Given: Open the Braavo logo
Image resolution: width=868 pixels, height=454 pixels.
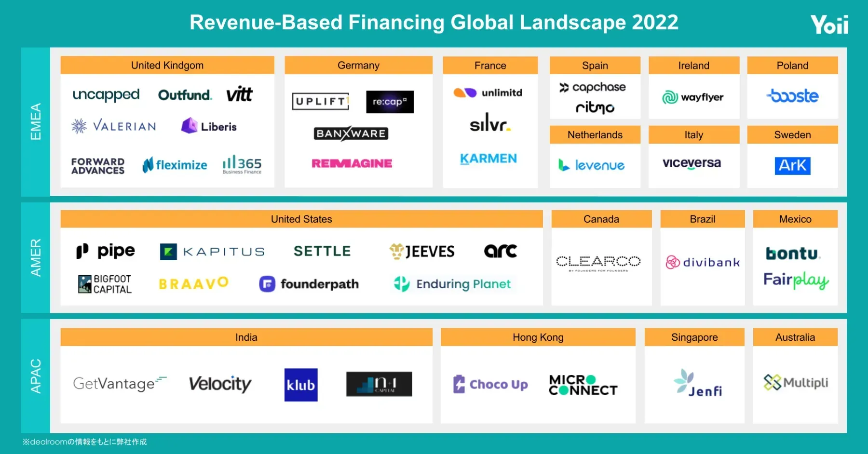Looking at the screenshot, I should tap(193, 283).
